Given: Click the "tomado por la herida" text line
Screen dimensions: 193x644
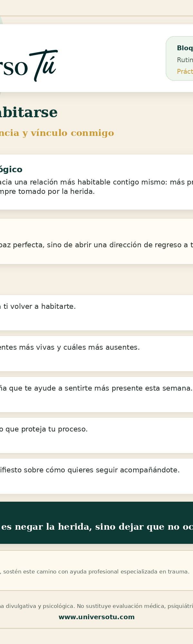Looking at the screenshot, I should (x=47, y=192).
